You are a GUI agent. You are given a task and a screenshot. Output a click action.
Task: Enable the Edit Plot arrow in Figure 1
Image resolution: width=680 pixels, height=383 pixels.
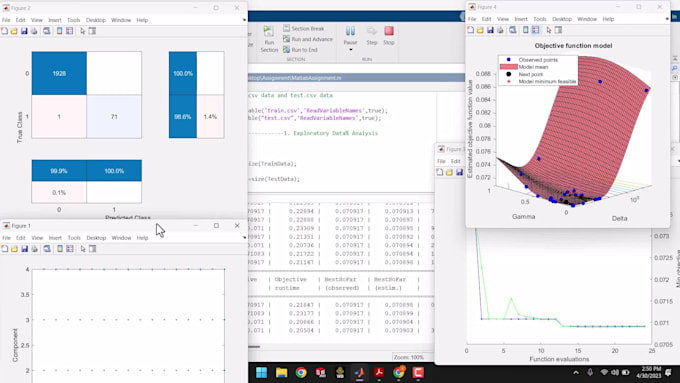tap(83, 249)
